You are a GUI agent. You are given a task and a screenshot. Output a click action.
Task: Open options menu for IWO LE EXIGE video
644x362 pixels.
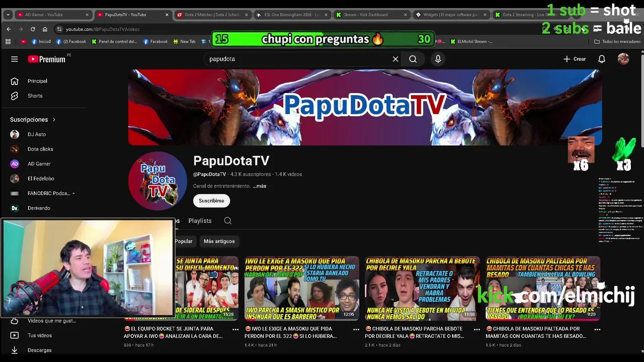pyautogui.click(x=356, y=329)
